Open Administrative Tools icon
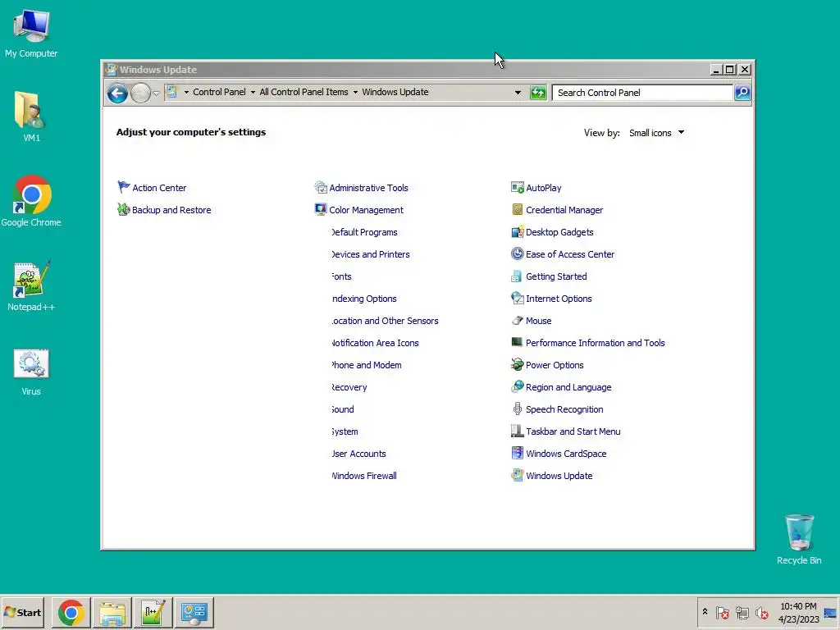This screenshot has width=840, height=630. tap(321, 187)
